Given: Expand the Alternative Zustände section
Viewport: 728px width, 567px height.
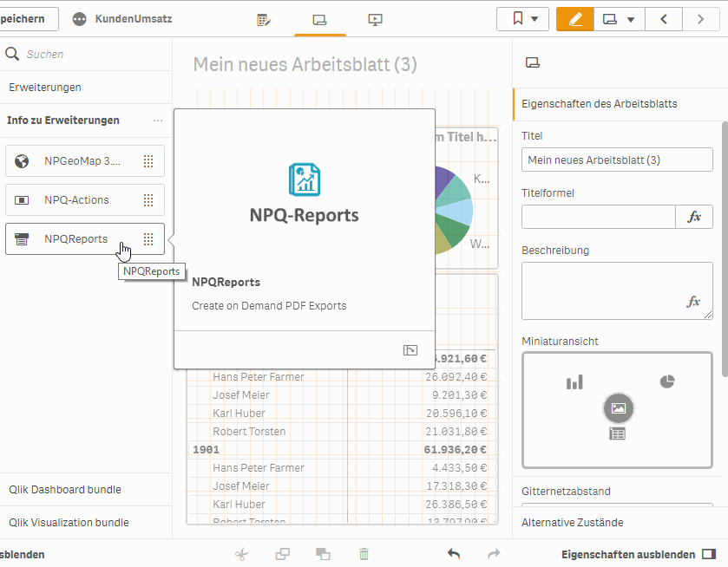Looking at the screenshot, I should (x=620, y=523).
